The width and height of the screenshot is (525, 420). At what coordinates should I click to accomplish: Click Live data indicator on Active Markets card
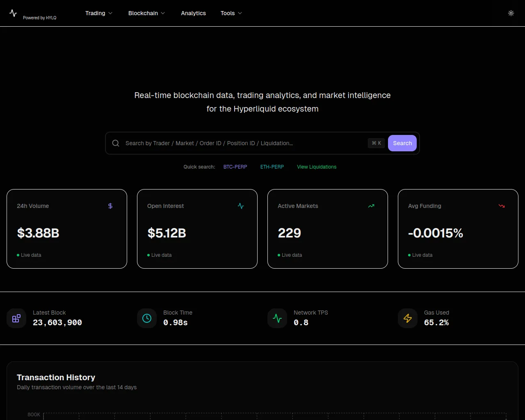coord(290,255)
